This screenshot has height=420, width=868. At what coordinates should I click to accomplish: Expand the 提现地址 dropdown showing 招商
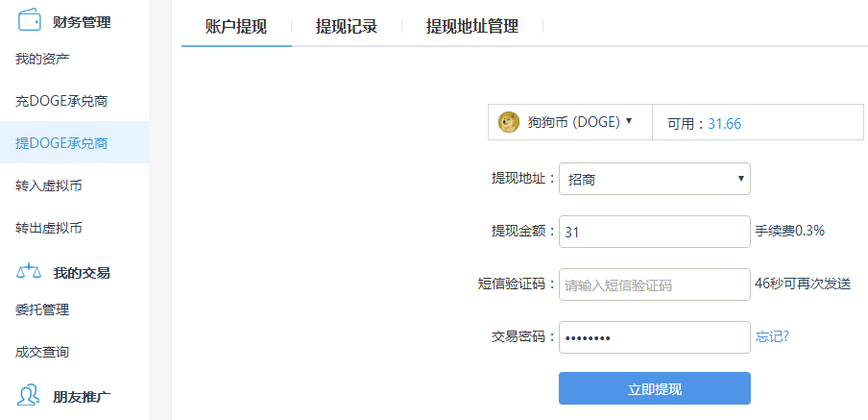click(655, 179)
